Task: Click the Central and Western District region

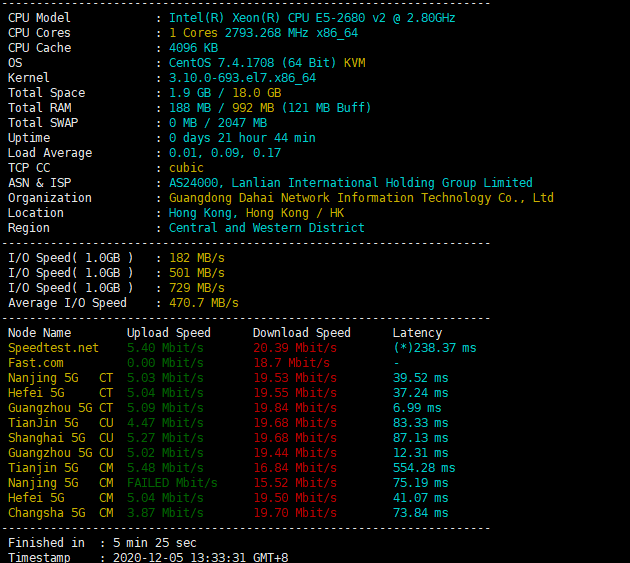Action: point(266,228)
